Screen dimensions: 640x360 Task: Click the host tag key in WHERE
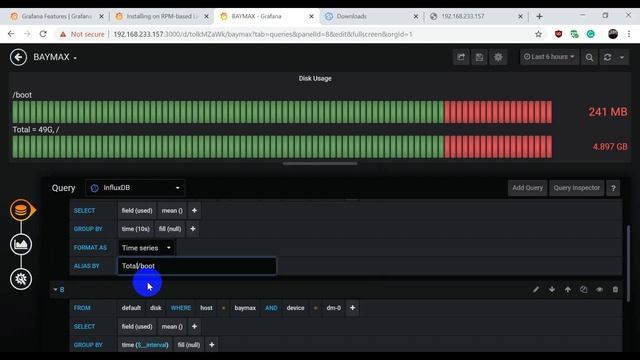[x=206, y=308]
